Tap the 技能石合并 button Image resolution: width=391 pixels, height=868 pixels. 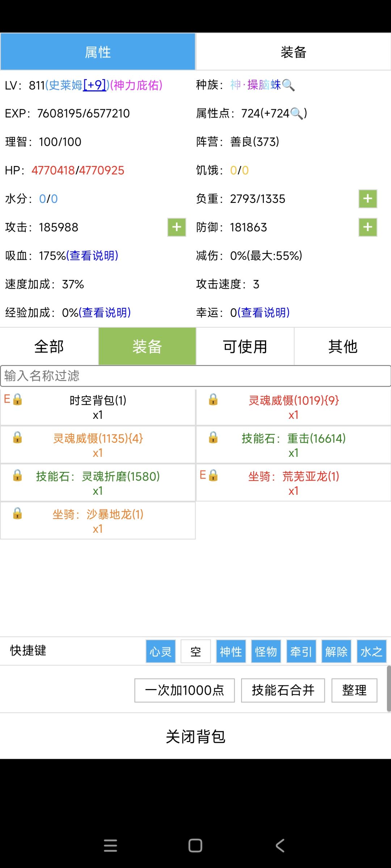283,690
